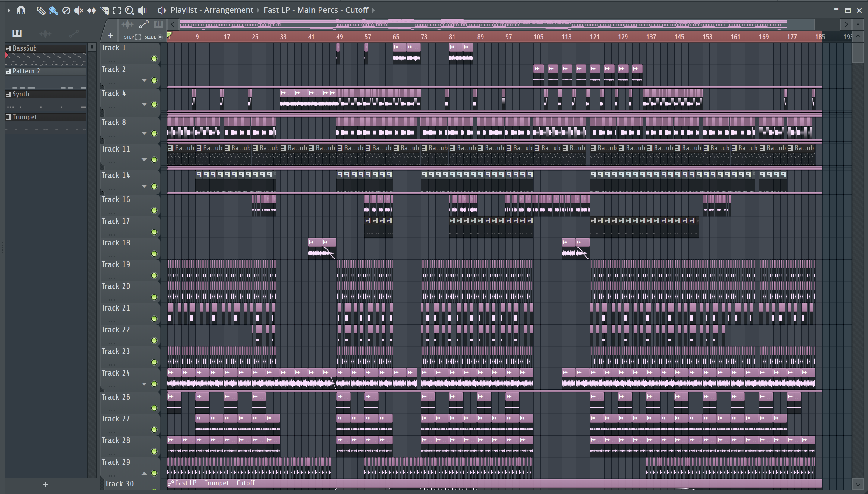This screenshot has height=494, width=868.
Task: Toggle the magnet snap tool
Action: coord(21,11)
